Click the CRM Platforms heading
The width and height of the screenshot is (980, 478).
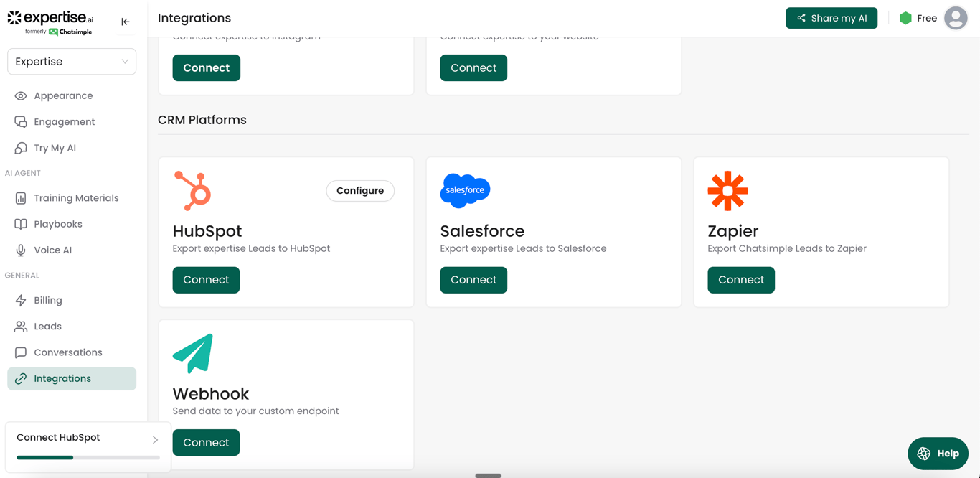point(202,120)
